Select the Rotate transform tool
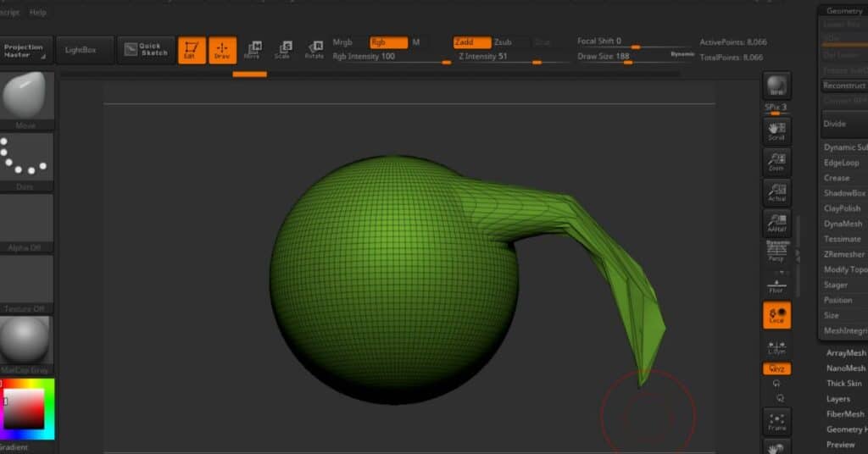The height and width of the screenshot is (454, 868). point(314,49)
